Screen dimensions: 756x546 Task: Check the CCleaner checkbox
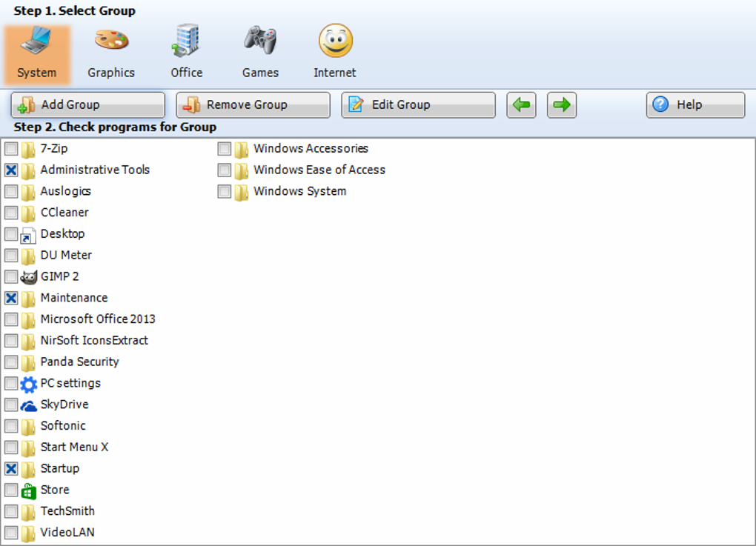pyautogui.click(x=11, y=213)
